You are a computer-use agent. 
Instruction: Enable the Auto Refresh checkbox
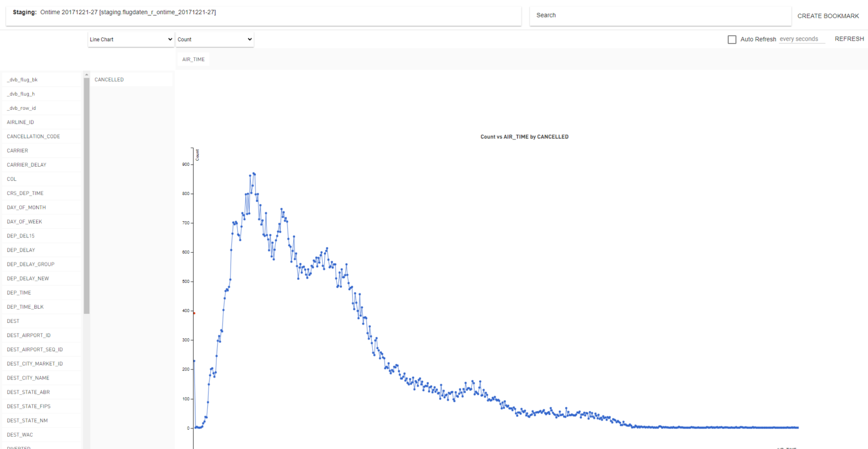point(732,40)
